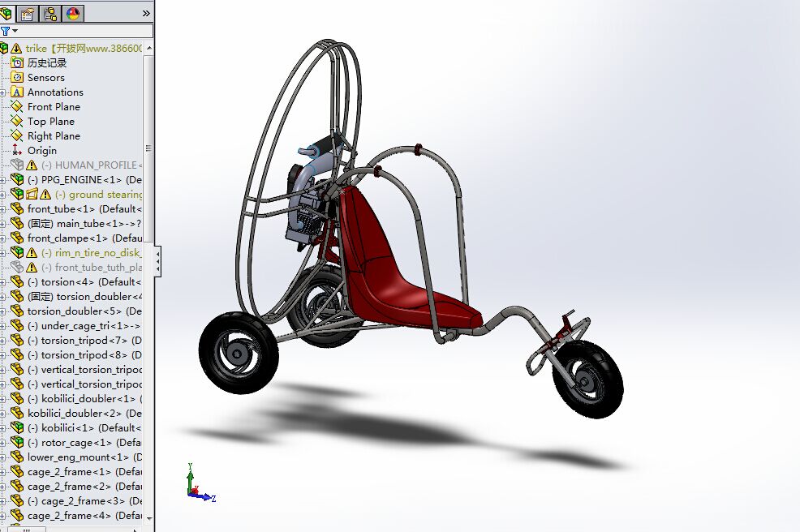This screenshot has width=800, height=532.
Task: Select the rear left wheel in the model
Action: click(239, 353)
